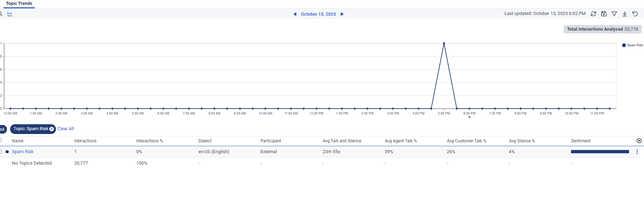Toggle the line chart view icon
The width and height of the screenshot is (644, 221).
point(10,14)
